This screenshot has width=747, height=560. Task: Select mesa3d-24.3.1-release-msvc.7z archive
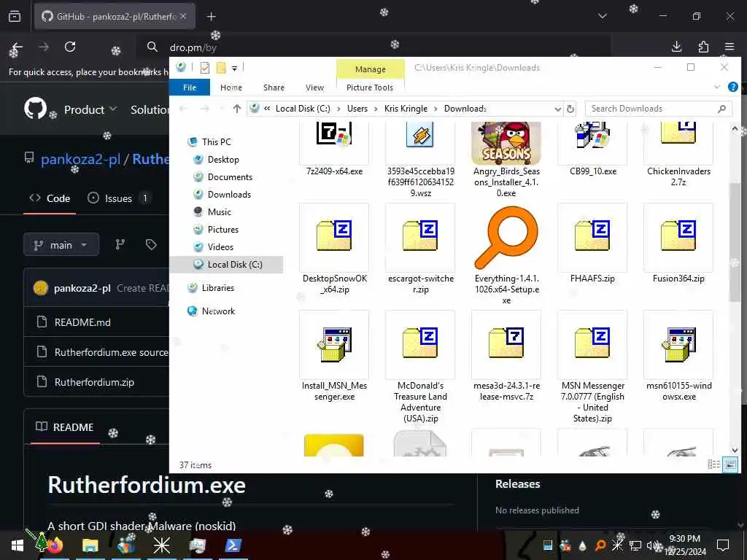506,343
